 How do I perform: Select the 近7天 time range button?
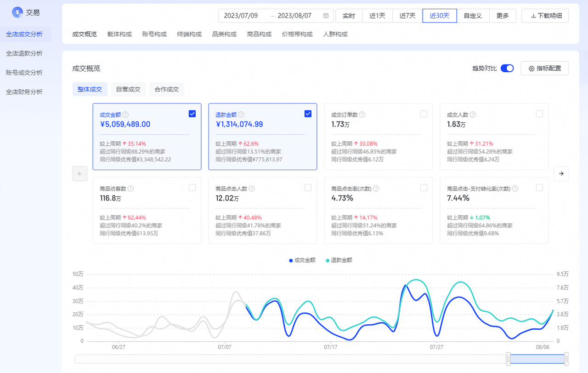(407, 16)
